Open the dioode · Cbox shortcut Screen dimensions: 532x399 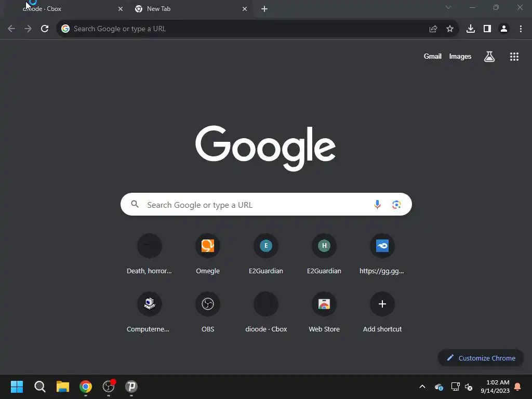point(265,312)
